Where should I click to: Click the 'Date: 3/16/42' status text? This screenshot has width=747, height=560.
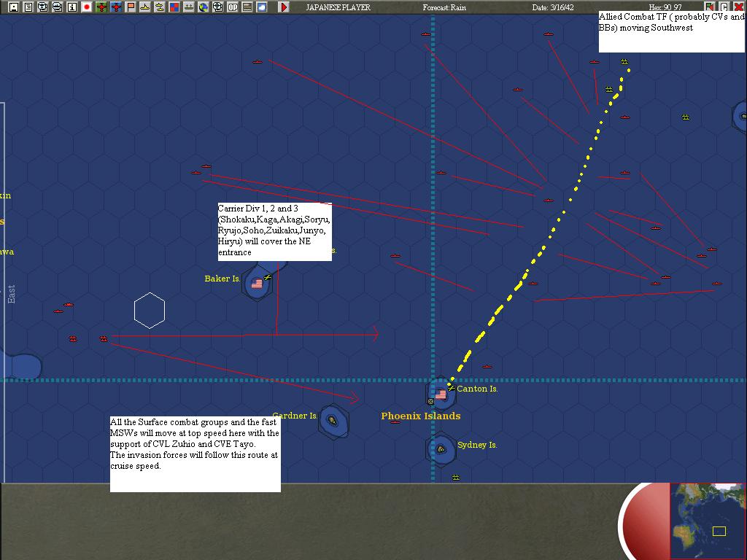[553, 7]
